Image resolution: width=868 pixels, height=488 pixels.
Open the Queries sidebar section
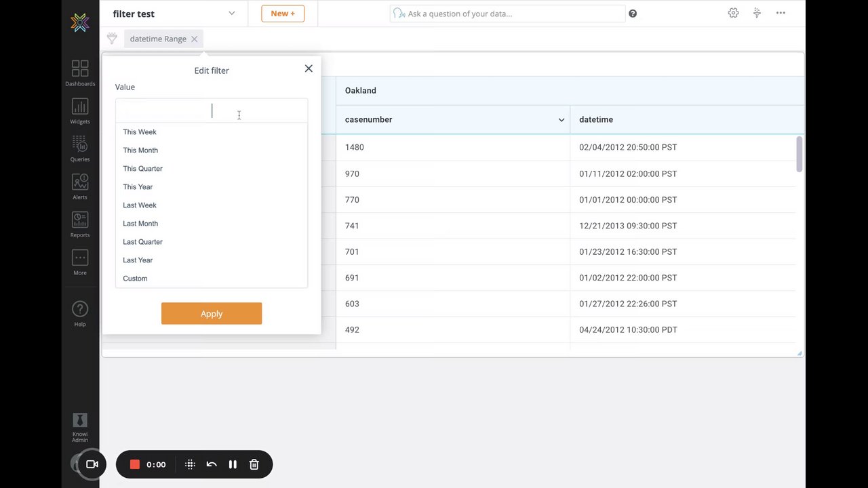coord(80,149)
